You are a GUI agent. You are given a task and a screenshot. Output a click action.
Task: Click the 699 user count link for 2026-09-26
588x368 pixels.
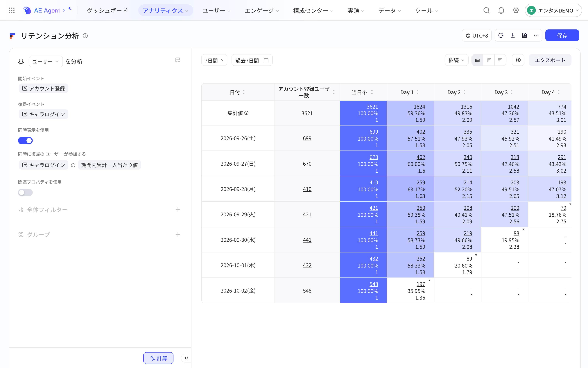coord(307,138)
